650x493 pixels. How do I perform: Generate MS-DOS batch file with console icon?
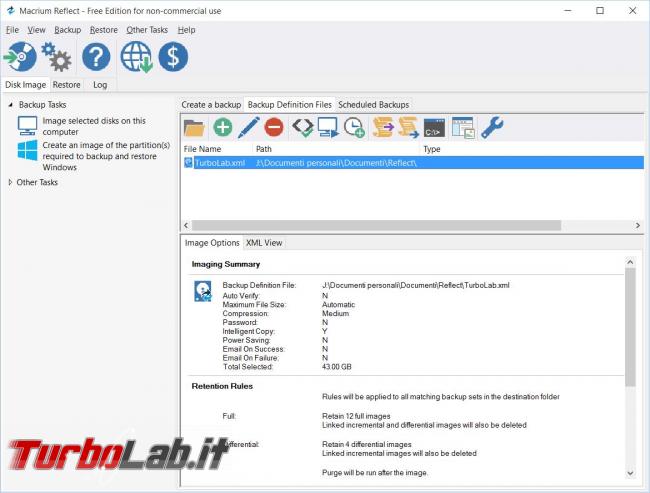(434, 128)
